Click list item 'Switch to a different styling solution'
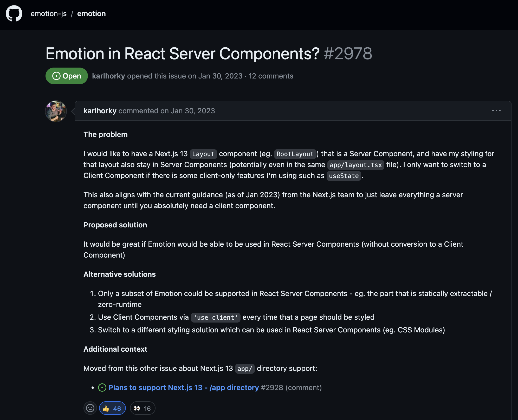The image size is (518, 420). (271, 330)
